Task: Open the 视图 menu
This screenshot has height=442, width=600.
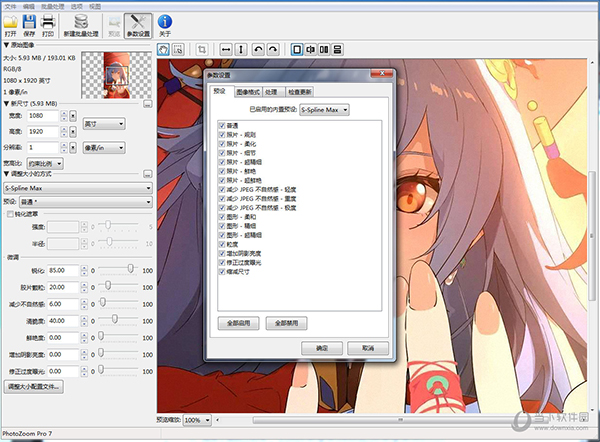Action: (95, 7)
